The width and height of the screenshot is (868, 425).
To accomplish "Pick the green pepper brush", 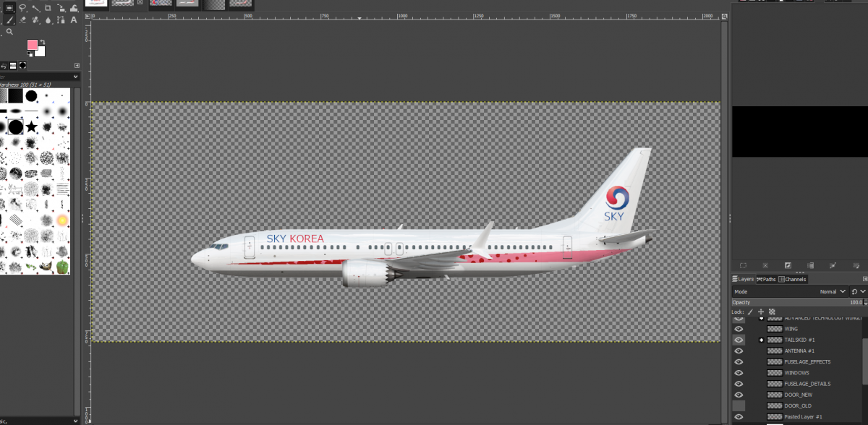I will 62,267.
